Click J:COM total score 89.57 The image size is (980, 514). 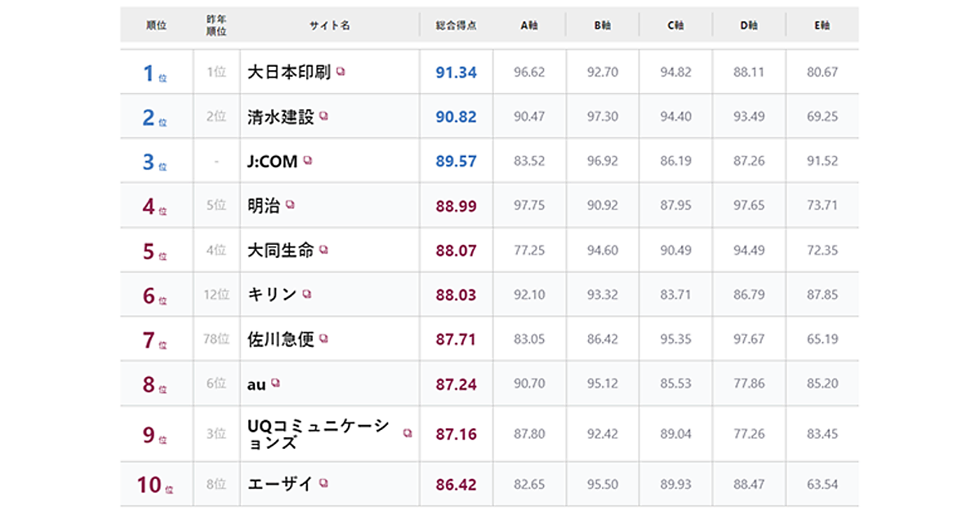click(456, 162)
